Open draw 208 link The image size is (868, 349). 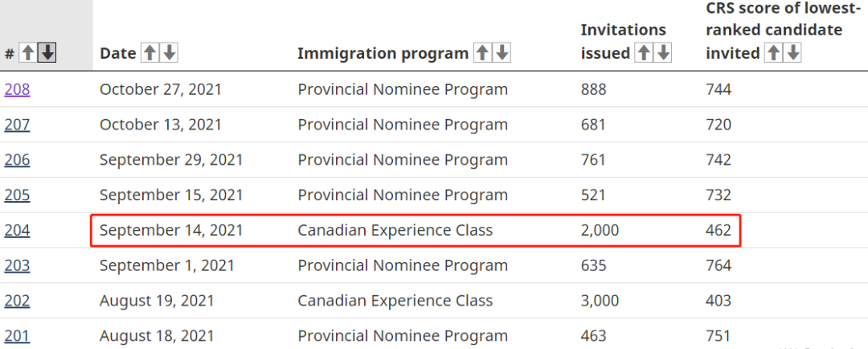17,89
